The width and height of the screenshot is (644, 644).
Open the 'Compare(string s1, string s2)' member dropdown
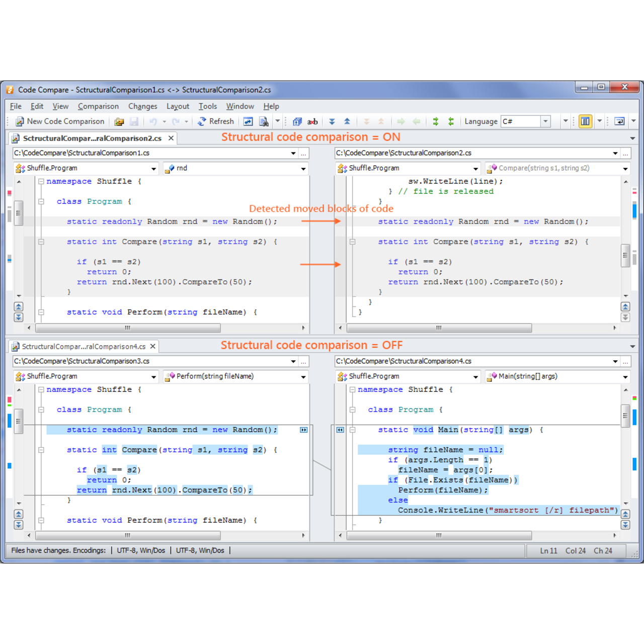pos(625,169)
